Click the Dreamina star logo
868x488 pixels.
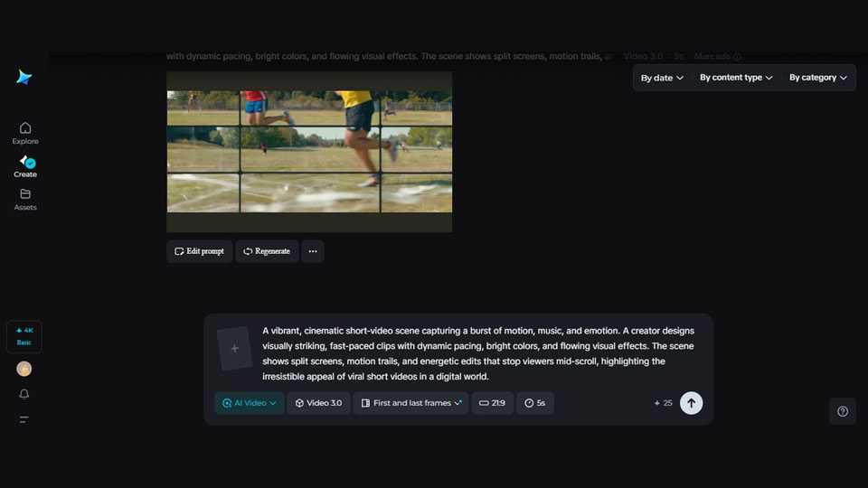(x=24, y=77)
